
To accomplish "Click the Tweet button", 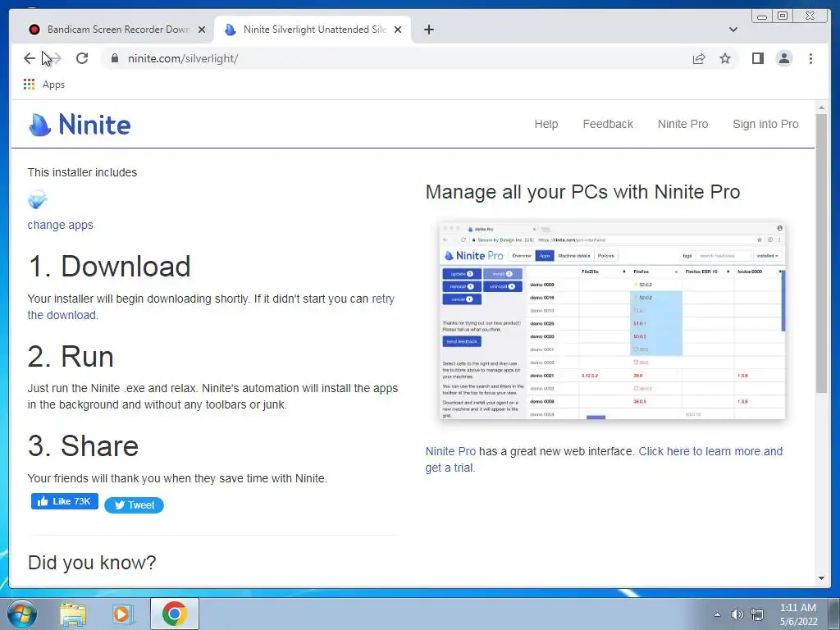I will point(134,505).
